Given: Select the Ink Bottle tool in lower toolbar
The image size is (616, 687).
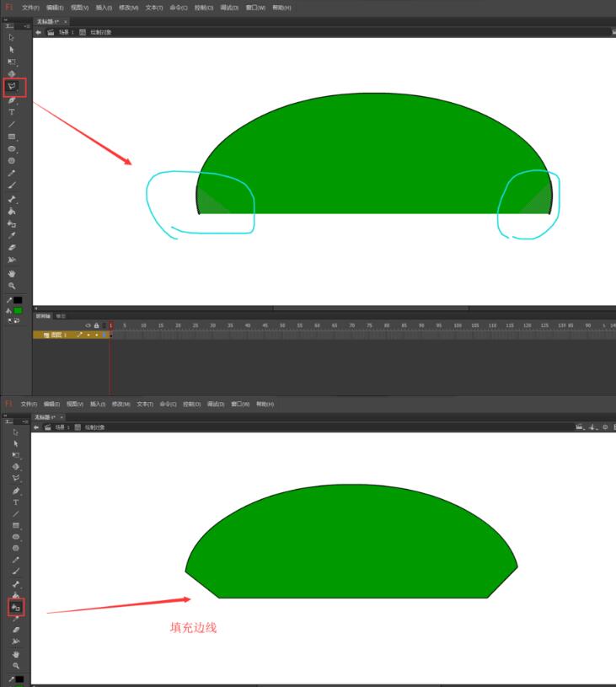Looking at the screenshot, I should [14, 607].
